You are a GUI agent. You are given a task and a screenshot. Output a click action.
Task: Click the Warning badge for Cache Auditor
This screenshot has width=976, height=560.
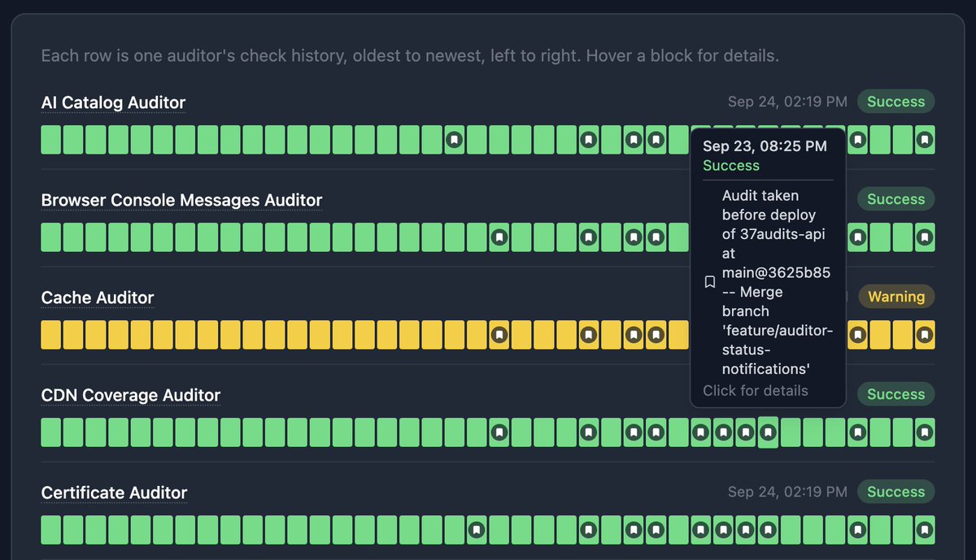[x=896, y=297]
